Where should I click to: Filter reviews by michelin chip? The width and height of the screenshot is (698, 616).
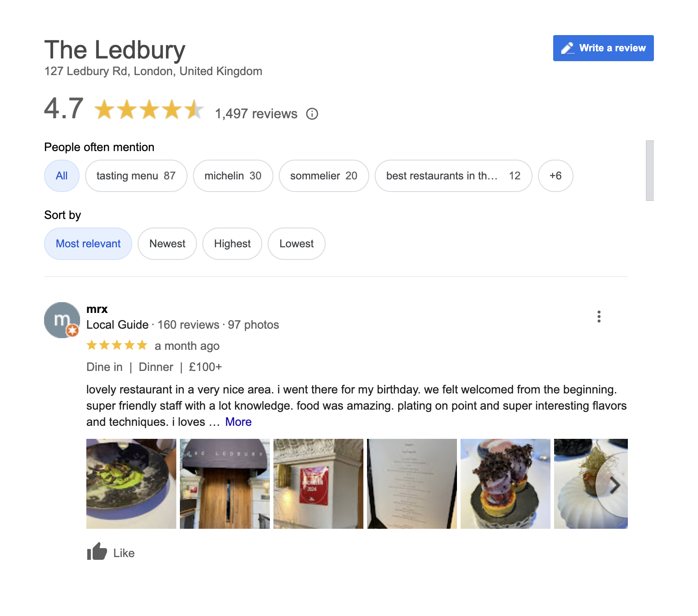coord(233,176)
